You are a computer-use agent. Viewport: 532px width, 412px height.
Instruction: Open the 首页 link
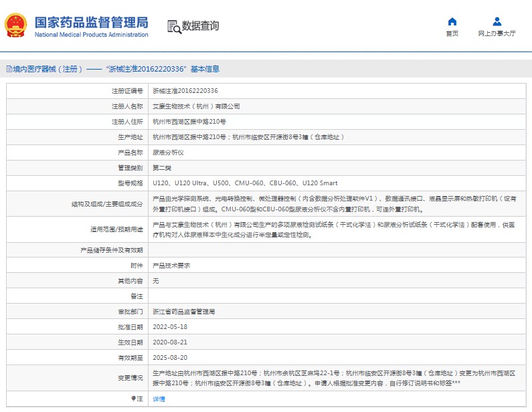pos(452,33)
